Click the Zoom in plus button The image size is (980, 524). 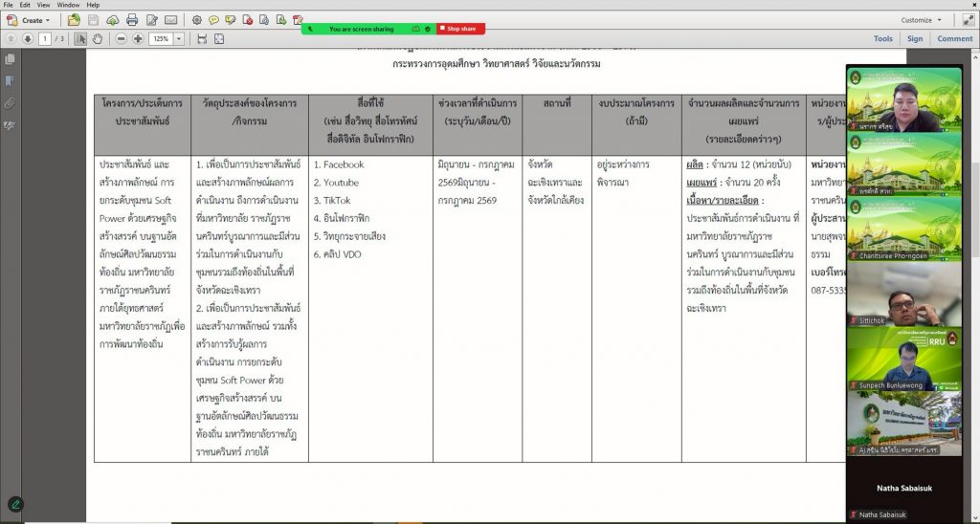[139, 38]
